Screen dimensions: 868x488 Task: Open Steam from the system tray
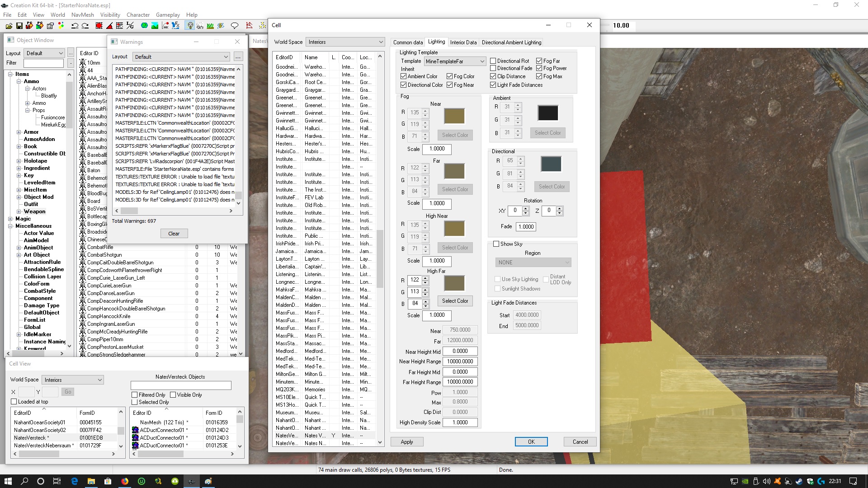(799, 481)
